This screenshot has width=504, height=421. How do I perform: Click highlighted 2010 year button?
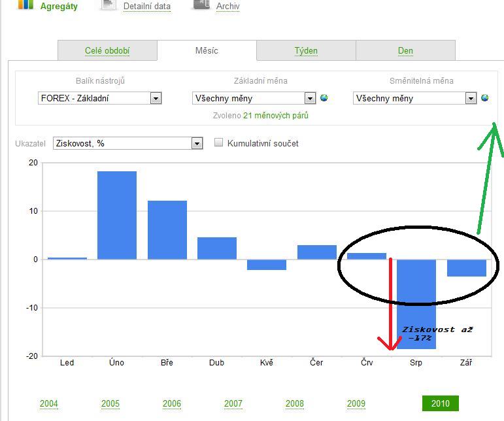pyautogui.click(x=441, y=403)
